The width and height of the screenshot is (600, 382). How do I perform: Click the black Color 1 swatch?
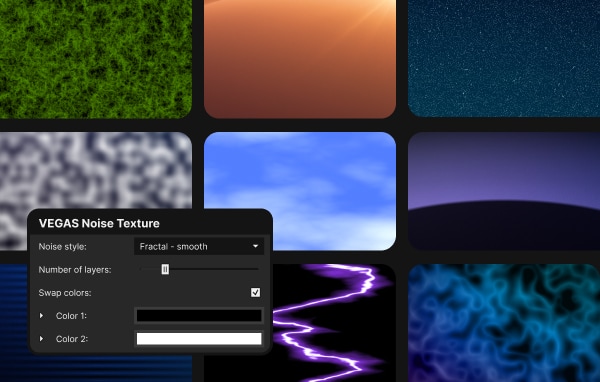199,316
